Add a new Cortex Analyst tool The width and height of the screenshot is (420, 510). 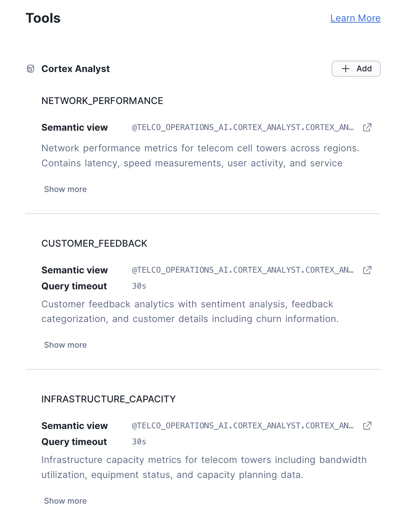pos(356,69)
